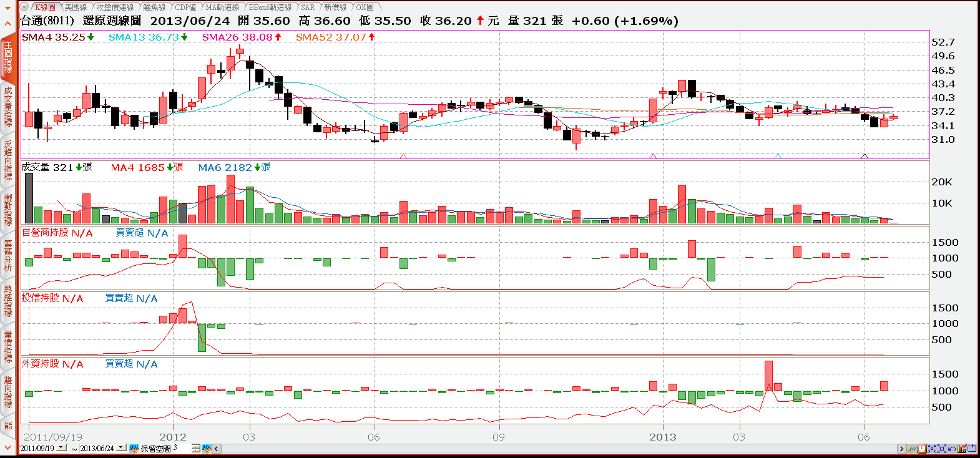
Task: Click the SMA13 36.73 legend label
Action: point(148,37)
